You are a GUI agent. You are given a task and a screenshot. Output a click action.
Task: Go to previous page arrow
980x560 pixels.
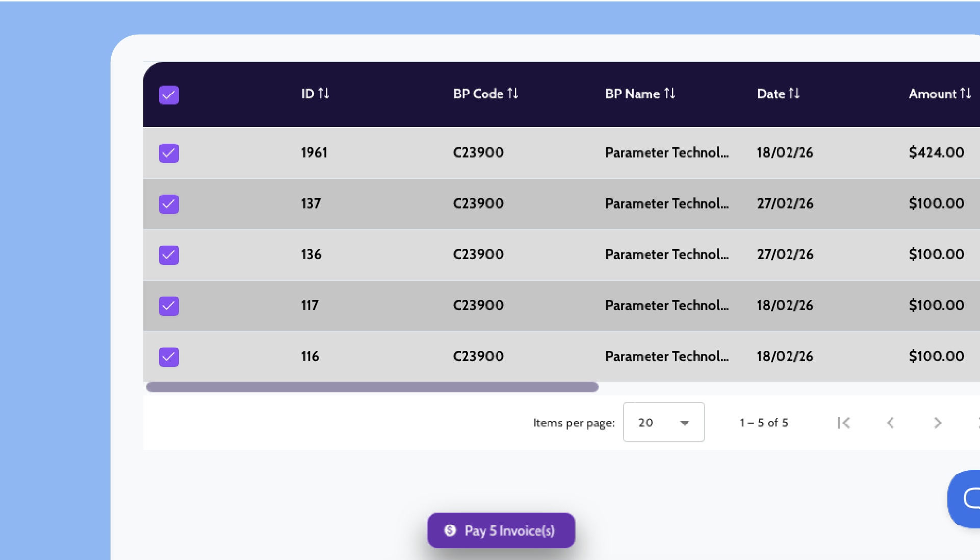click(x=890, y=422)
